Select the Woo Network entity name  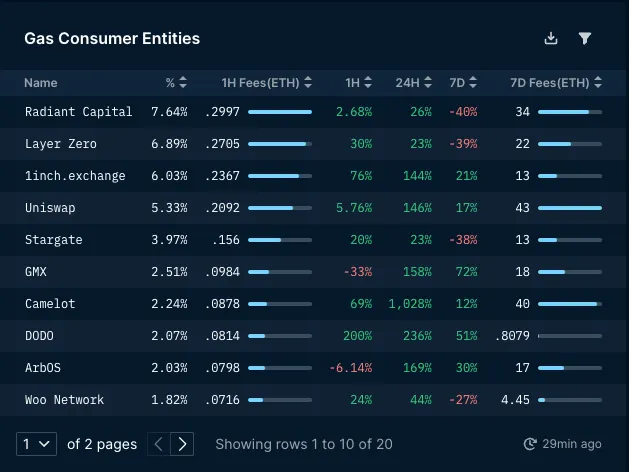pyautogui.click(x=64, y=400)
